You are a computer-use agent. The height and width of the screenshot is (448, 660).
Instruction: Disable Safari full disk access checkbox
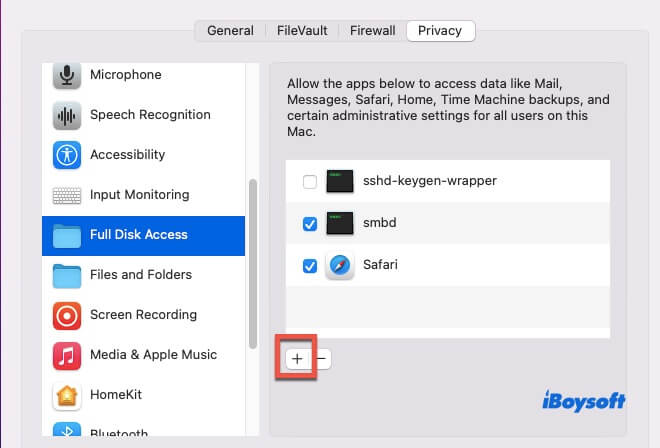pyautogui.click(x=310, y=266)
